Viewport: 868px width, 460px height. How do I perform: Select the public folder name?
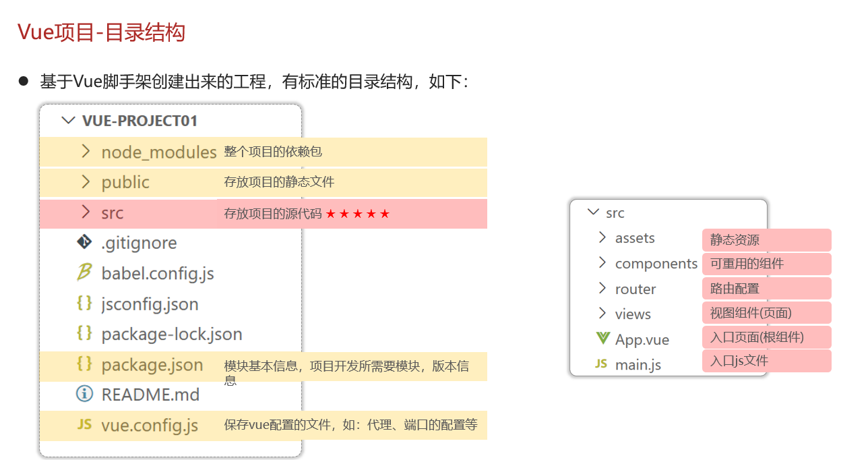[125, 183]
